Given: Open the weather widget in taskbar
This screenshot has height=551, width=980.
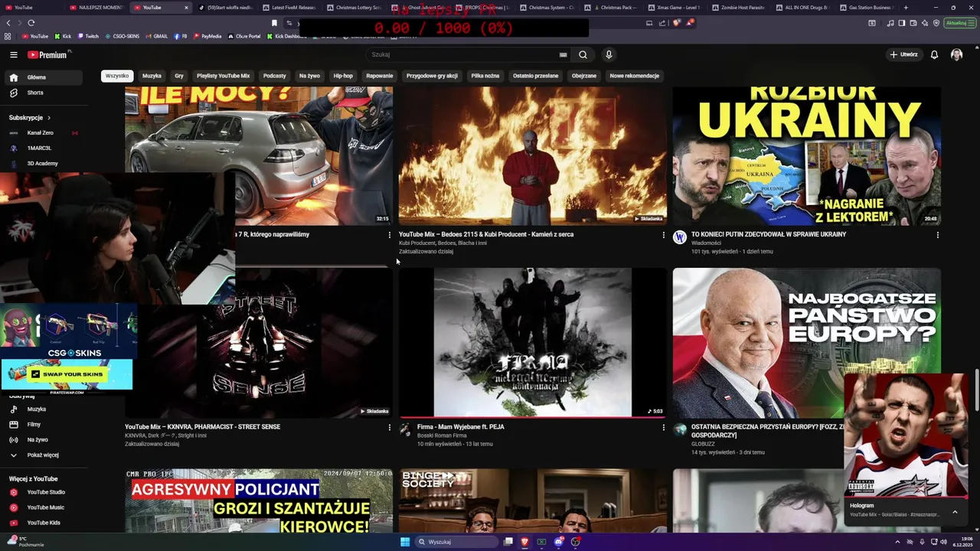Looking at the screenshot, I should (x=25, y=542).
